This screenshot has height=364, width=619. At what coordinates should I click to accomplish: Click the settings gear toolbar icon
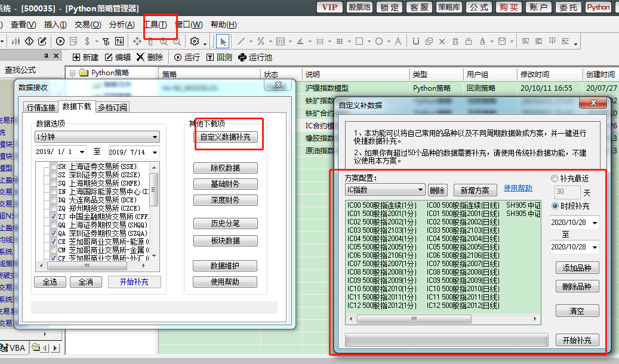coord(195,41)
